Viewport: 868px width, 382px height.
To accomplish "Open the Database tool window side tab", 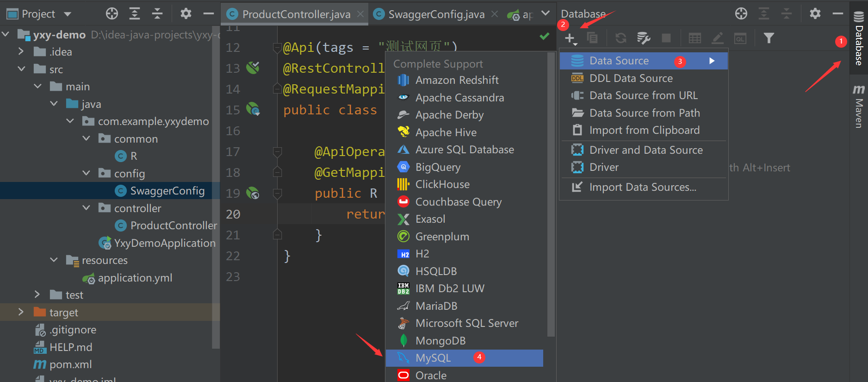I will pyautogui.click(x=859, y=38).
